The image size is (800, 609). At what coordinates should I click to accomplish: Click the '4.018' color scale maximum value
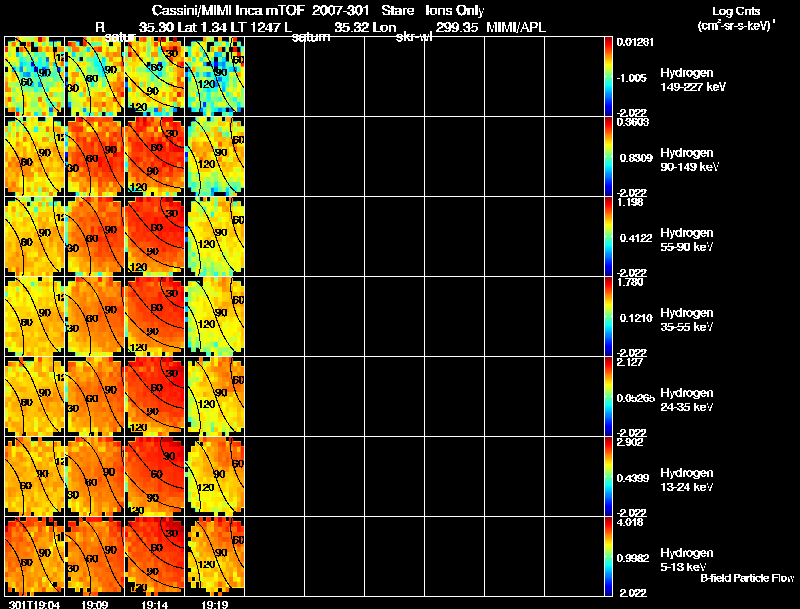point(630,522)
